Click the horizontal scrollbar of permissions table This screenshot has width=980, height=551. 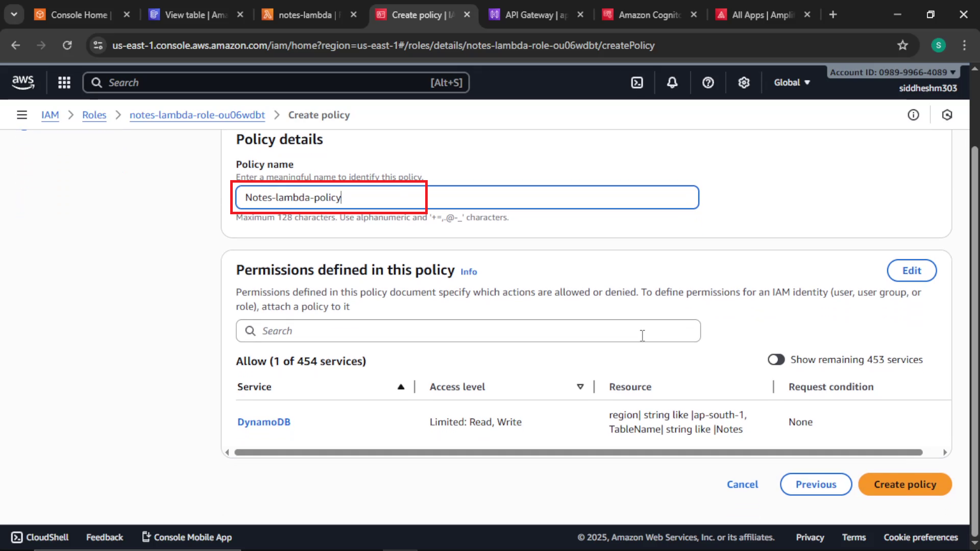(x=578, y=453)
